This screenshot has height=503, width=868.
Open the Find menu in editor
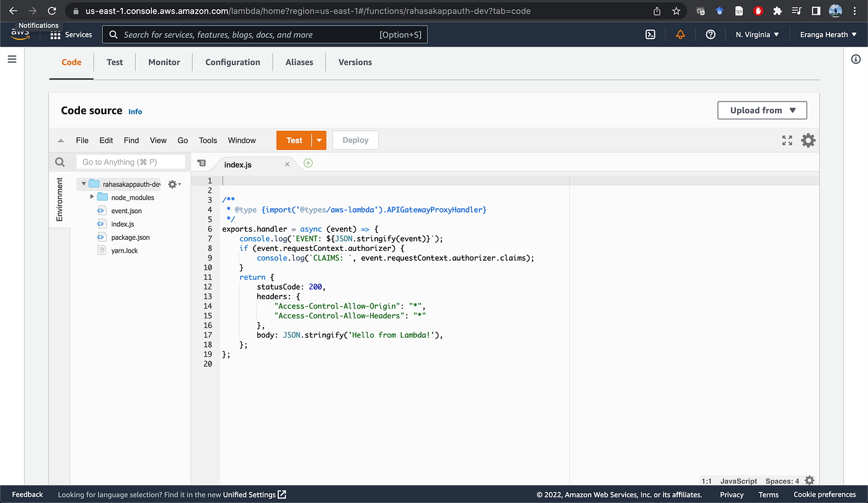pyautogui.click(x=131, y=141)
